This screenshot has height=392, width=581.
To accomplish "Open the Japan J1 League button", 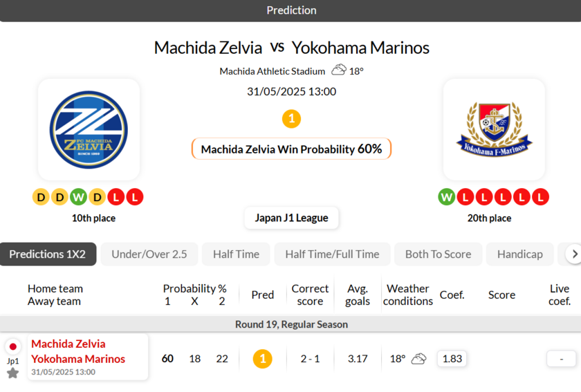I will tap(291, 218).
